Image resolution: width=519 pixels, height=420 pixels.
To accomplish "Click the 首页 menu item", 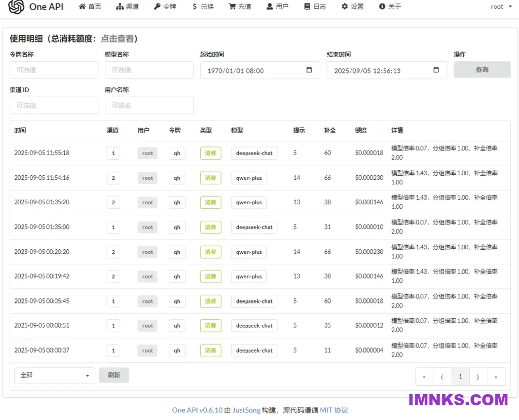I will (90, 7).
